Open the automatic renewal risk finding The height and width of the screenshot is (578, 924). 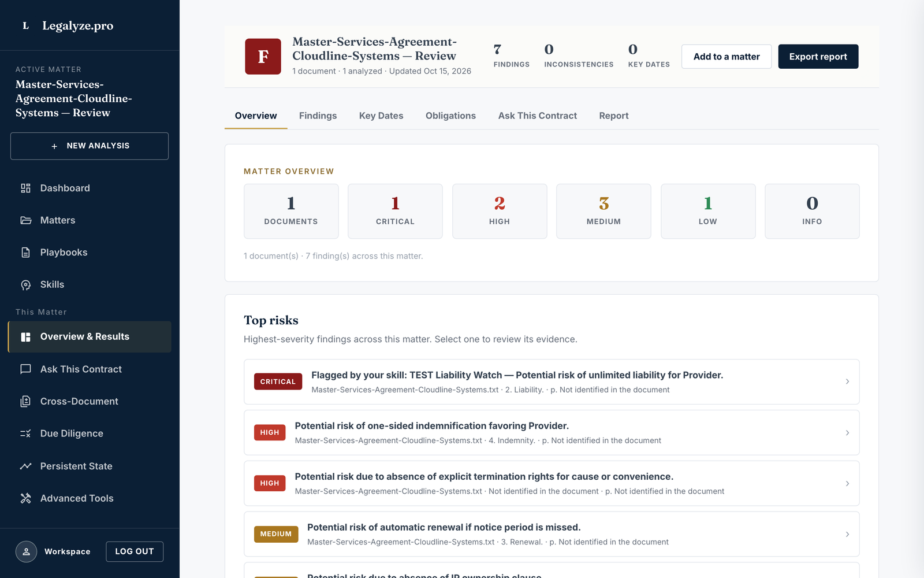[444, 528]
